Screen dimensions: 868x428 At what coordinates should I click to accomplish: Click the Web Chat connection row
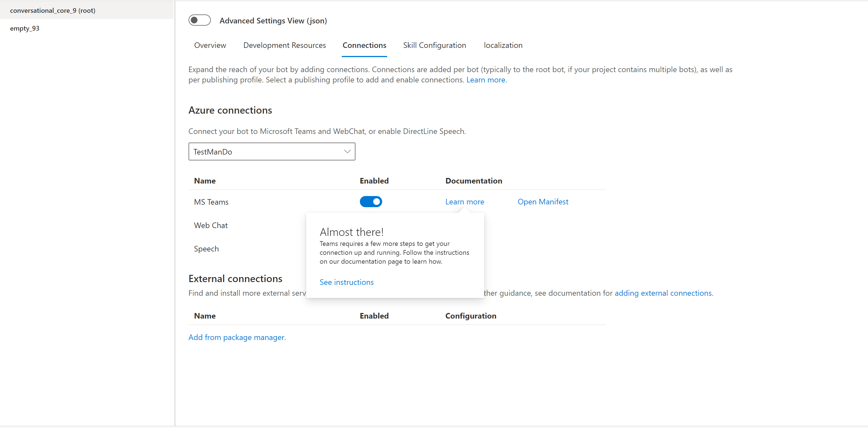point(211,225)
